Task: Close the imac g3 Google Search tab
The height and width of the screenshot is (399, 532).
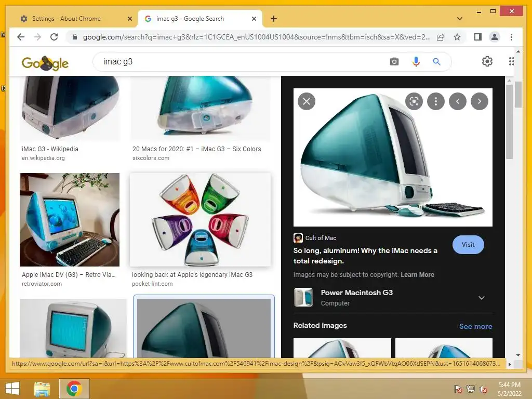Action: (254, 19)
